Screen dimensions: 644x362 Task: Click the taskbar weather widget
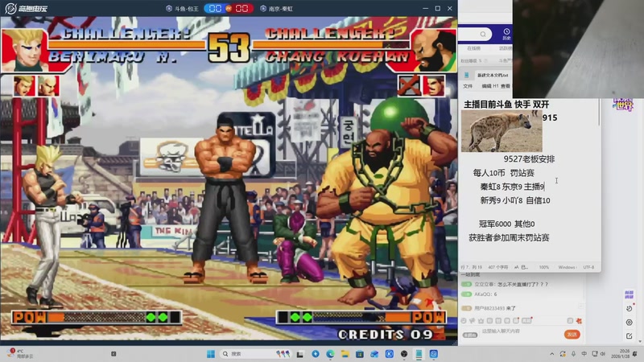19,354
